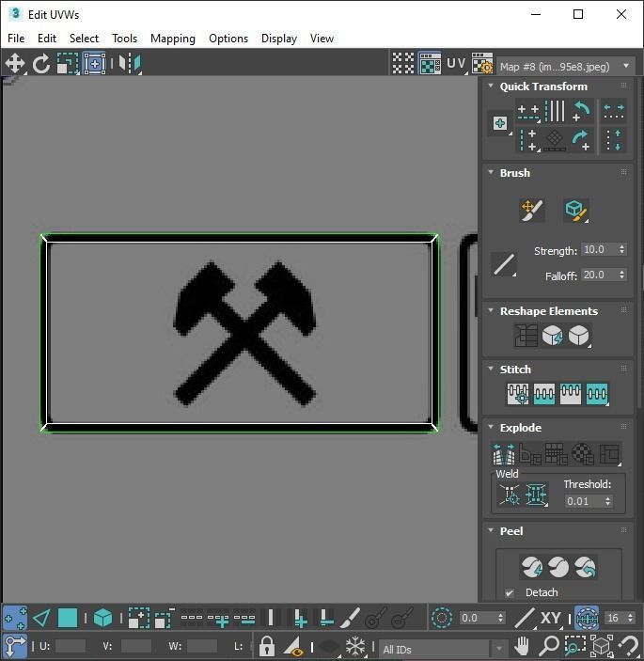Click the Freeze Selected snowflake icon
The image size is (644, 661).
click(355, 645)
